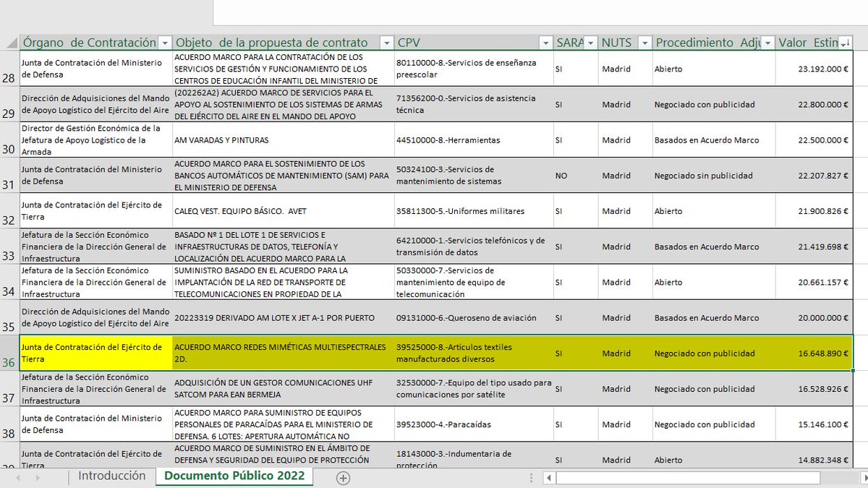This screenshot has width=868, height=488.
Task: Click '50324100-3.-Servicios de mantenimiento de sistemas' cell
Action: 474,175
